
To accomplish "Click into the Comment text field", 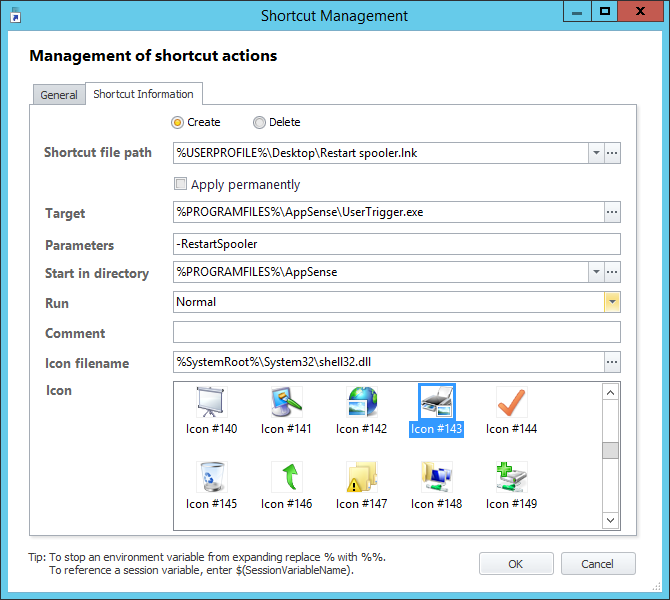I will [x=396, y=333].
